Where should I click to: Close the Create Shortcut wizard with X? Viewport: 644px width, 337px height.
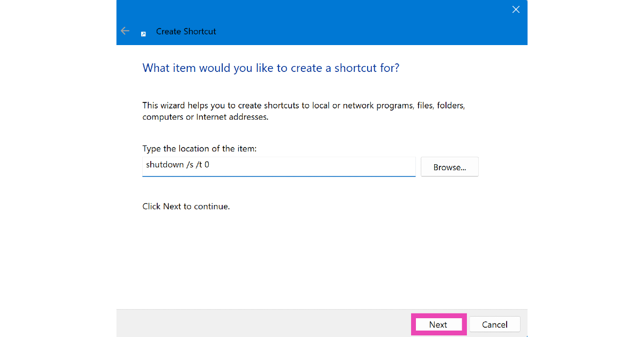pos(516,10)
